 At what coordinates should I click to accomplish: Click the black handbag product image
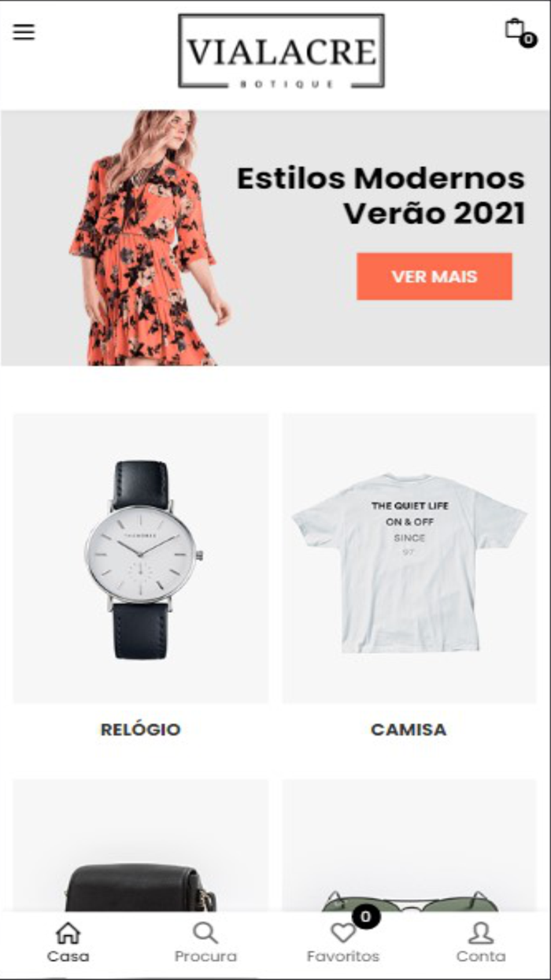[141, 846]
